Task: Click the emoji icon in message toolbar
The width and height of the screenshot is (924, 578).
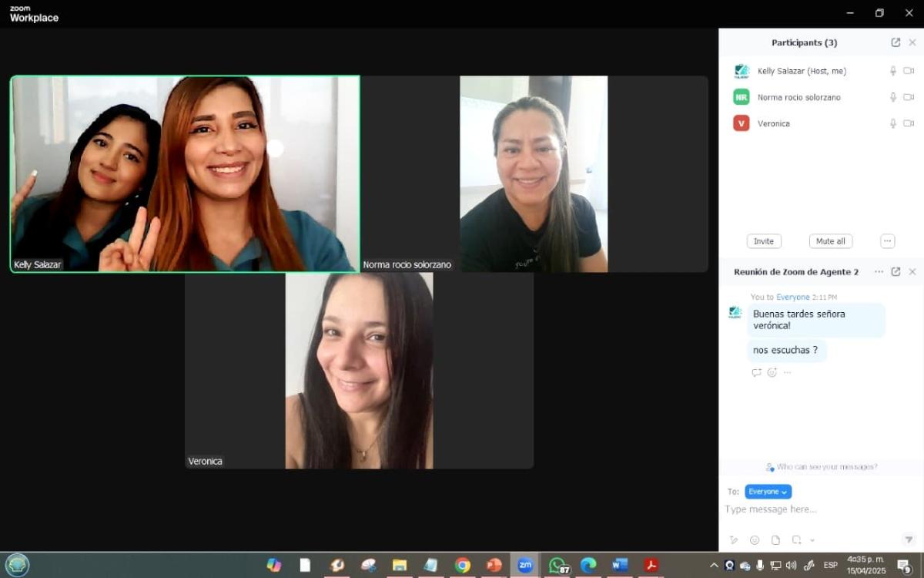Action: (x=755, y=540)
